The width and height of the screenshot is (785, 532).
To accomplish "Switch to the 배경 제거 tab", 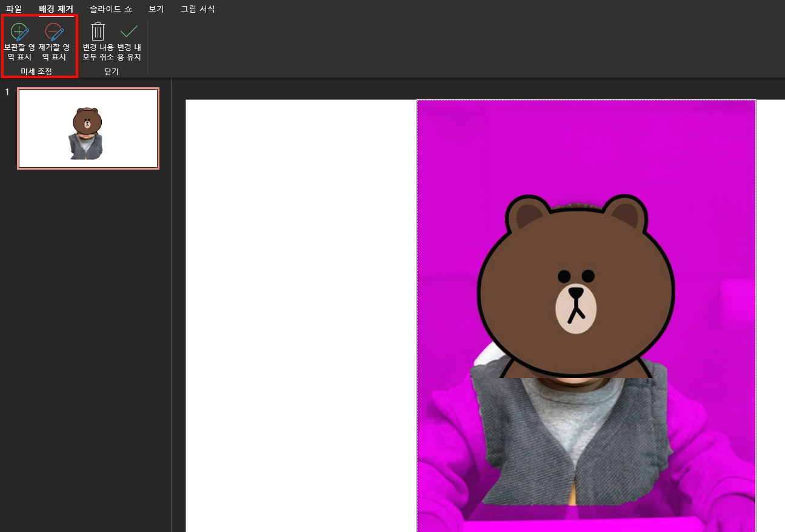I will point(56,9).
